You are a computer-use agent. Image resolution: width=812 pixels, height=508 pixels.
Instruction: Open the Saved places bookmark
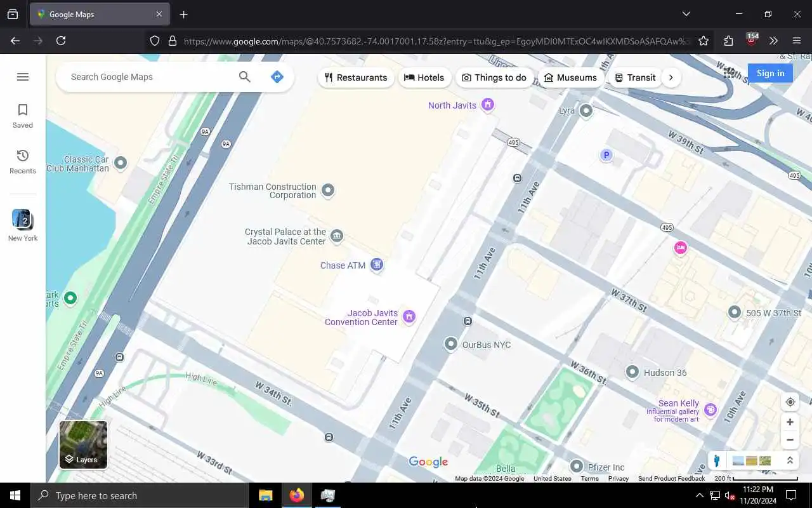coord(23,116)
